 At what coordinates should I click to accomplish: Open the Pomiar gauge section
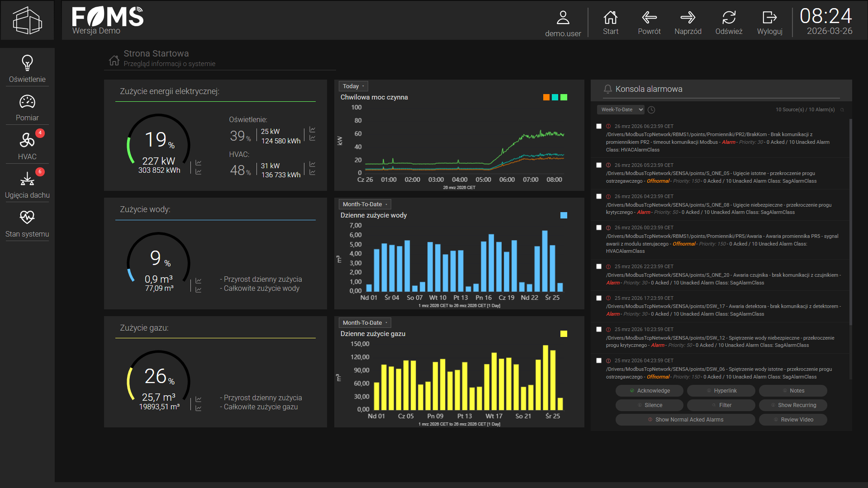click(27, 108)
